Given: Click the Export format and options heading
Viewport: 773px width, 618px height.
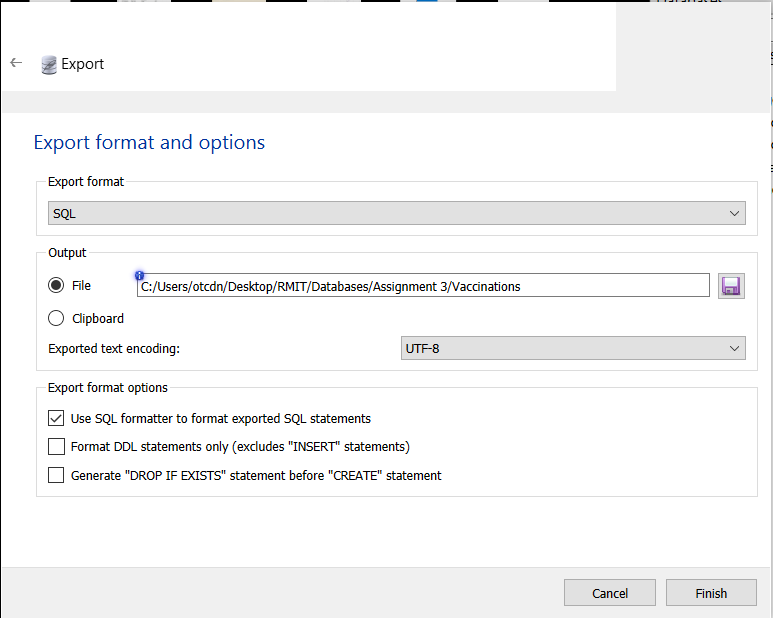Looking at the screenshot, I should coord(149,142).
